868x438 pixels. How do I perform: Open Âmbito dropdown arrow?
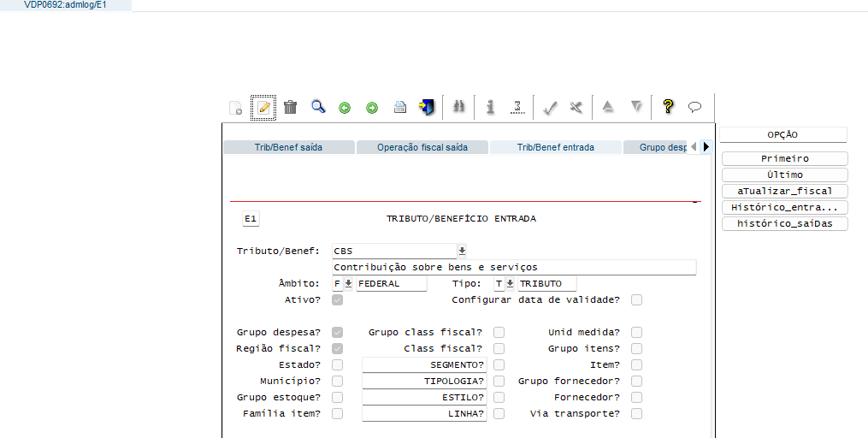[348, 283]
